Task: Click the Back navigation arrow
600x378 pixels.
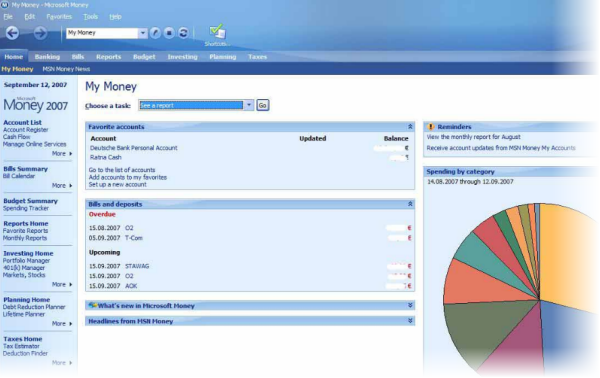Action: click(x=12, y=33)
